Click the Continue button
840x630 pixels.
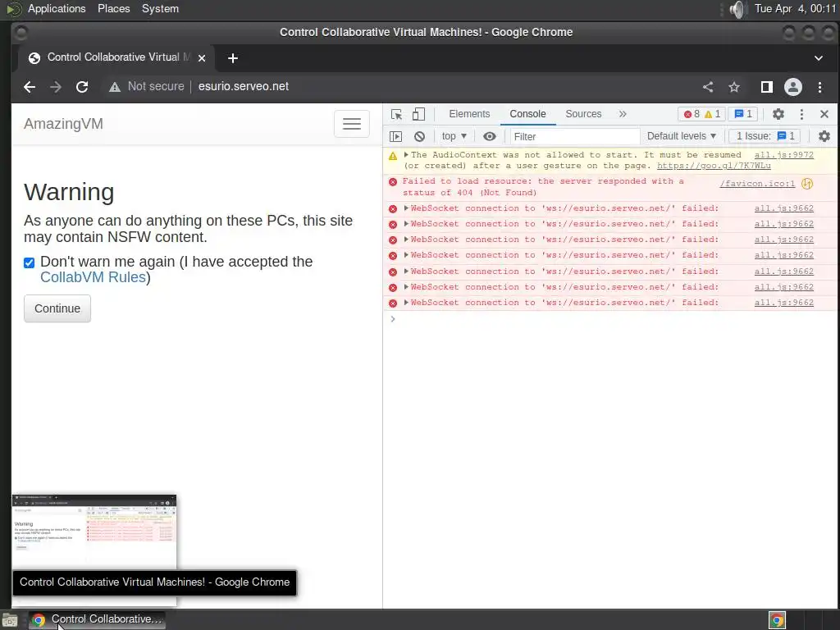coord(57,308)
